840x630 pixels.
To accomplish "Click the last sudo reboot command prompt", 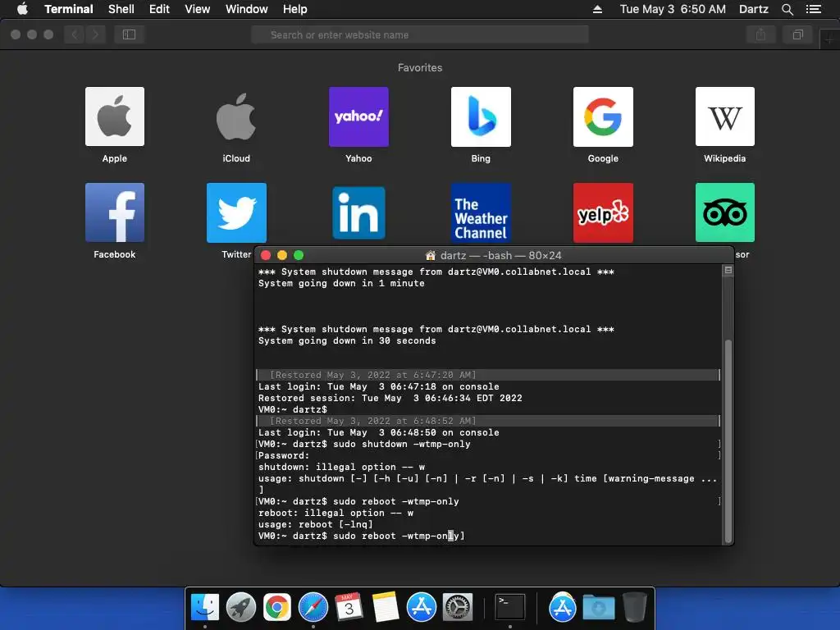I will point(361,536).
